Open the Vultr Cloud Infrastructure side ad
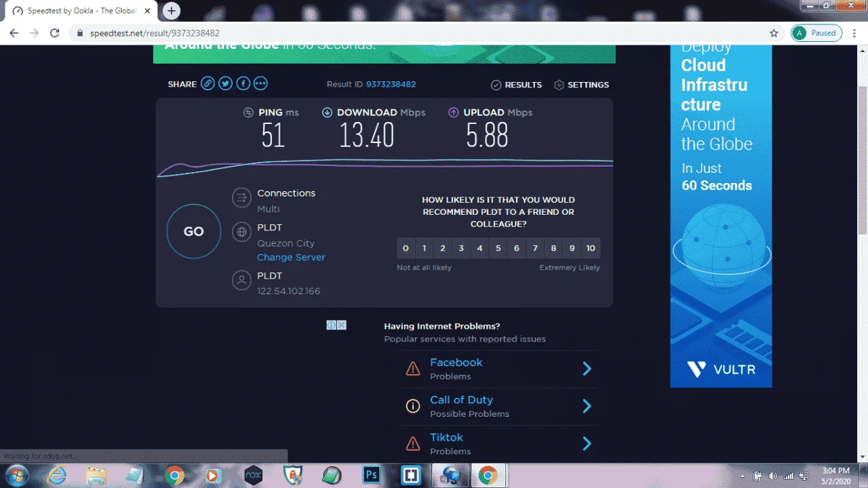 (721, 216)
